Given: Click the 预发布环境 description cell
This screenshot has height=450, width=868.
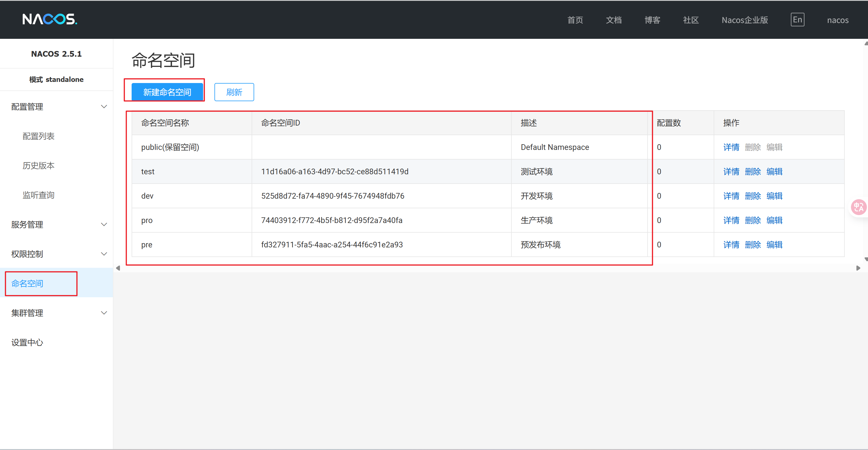Looking at the screenshot, I should tap(579, 244).
